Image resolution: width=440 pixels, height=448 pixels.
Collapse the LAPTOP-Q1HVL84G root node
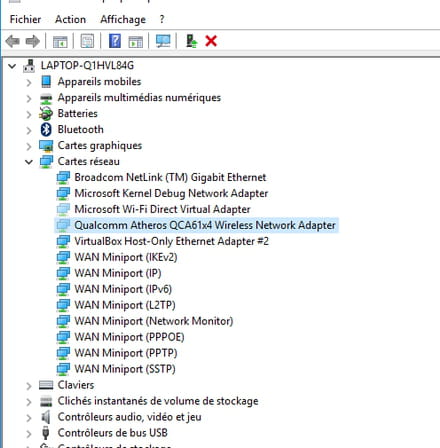click(x=12, y=66)
